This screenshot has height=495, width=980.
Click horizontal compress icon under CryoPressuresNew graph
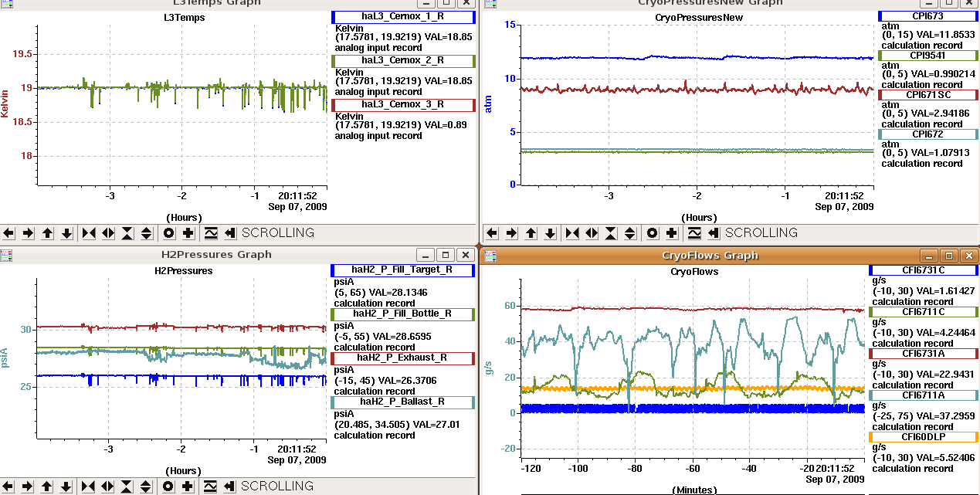tap(571, 232)
